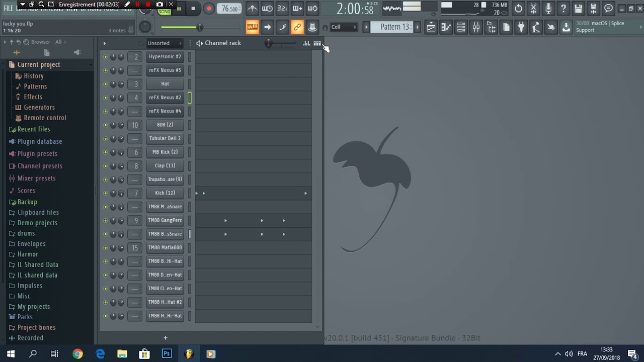
Task: Select Generators in browser
Action: click(39, 107)
